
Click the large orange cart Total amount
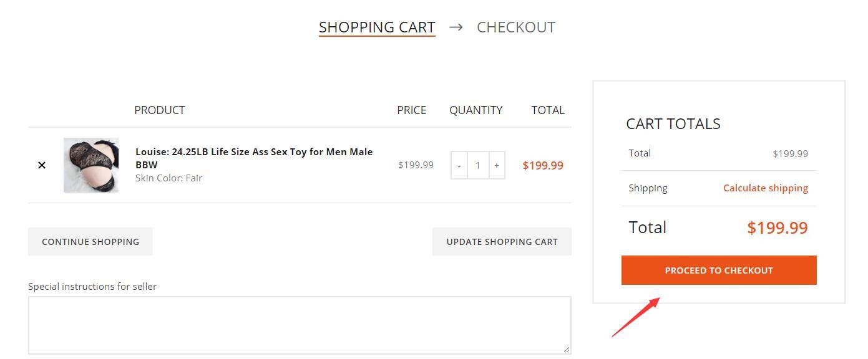pos(778,227)
